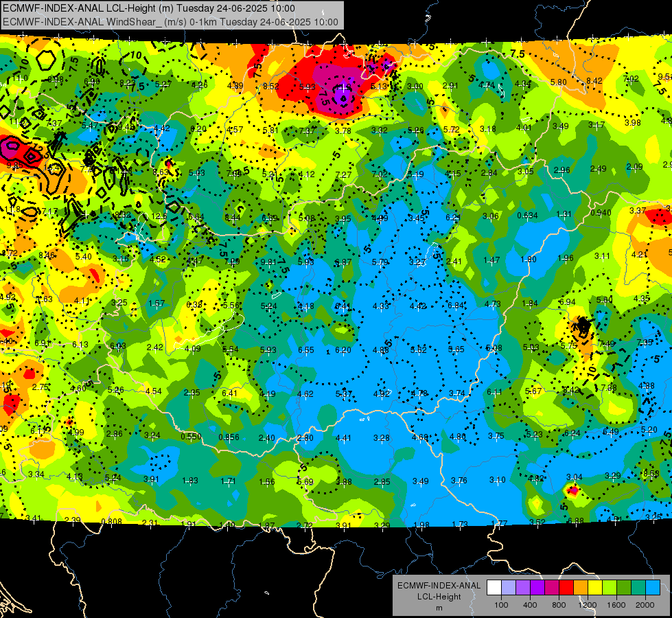Click the wind shear value 3.78
Viewport: 672px width, 618px height.
[343, 130]
